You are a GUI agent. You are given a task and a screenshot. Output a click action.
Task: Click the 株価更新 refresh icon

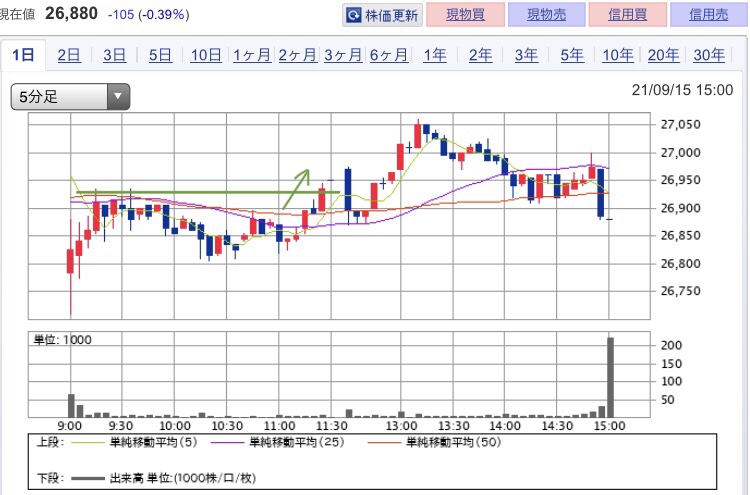353,15
